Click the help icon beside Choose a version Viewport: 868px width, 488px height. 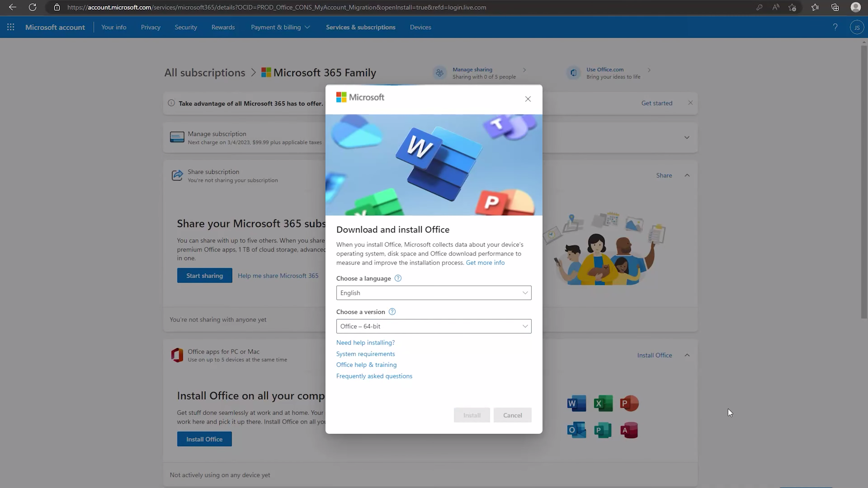[x=392, y=312]
